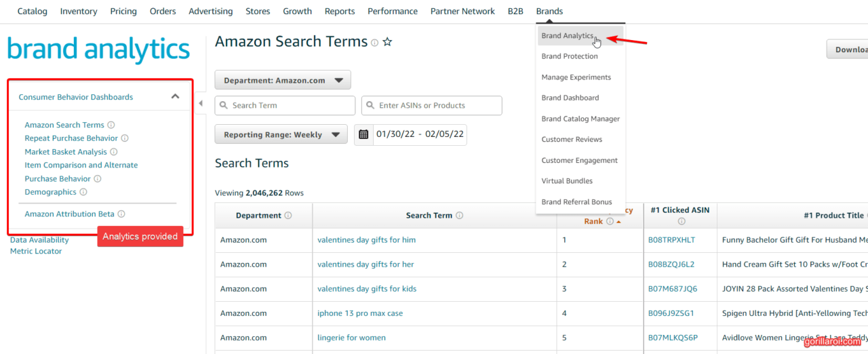The height and width of the screenshot is (354, 868).
Task: Open the Reporting Range: Weekly dropdown
Action: 281,134
